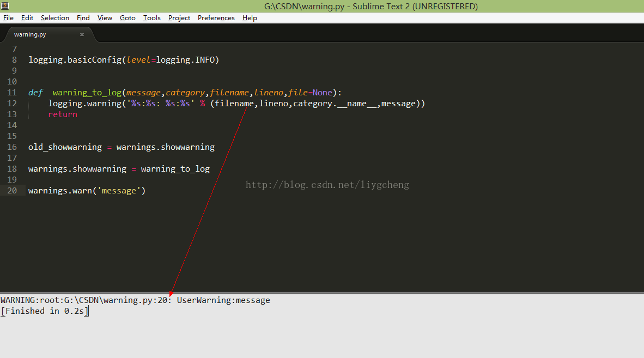This screenshot has height=358, width=644.
Task: Click line number 18 in gutter
Action: pyautogui.click(x=12, y=169)
